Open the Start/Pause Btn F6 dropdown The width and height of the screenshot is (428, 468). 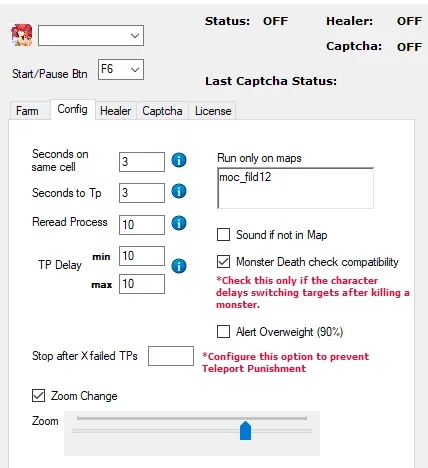(x=121, y=70)
